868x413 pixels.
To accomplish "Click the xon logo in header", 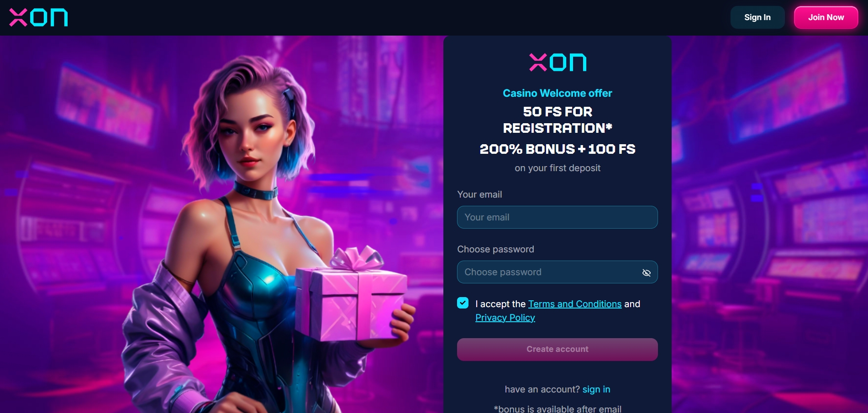I will click(x=39, y=18).
